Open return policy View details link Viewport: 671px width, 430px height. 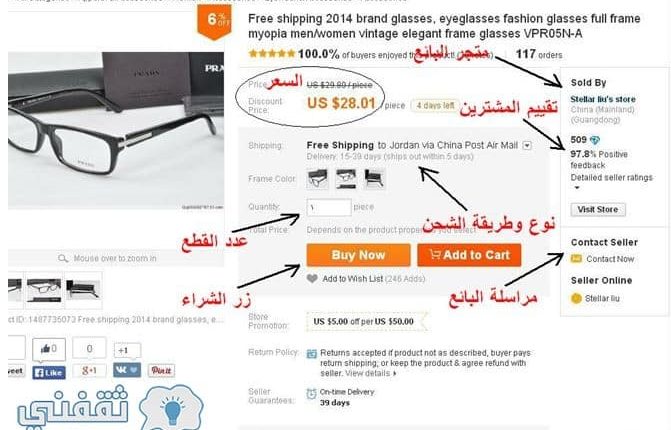point(371,373)
